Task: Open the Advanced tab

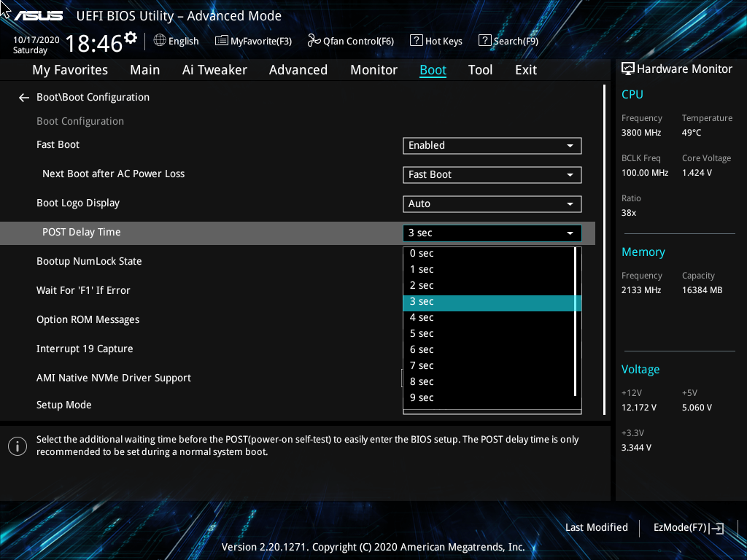Action: click(298, 70)
